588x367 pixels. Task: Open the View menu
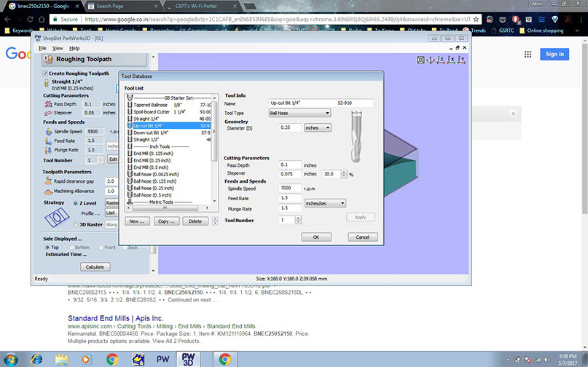58,48
